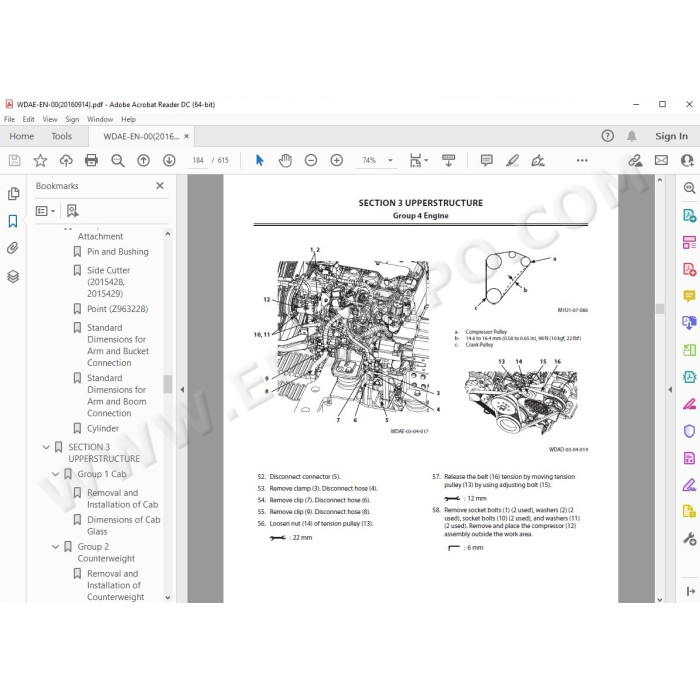Collapse the Group 1 Cab bookmark
This screenshot has width=700, height=700.
point(55,474)
